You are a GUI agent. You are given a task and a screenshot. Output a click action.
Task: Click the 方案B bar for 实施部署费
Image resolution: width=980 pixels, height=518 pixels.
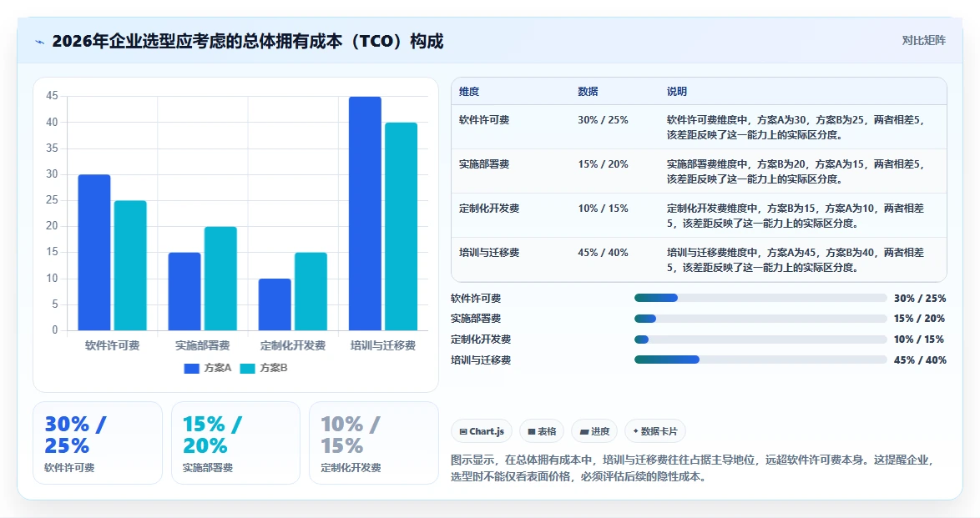(x=220, y=279)
